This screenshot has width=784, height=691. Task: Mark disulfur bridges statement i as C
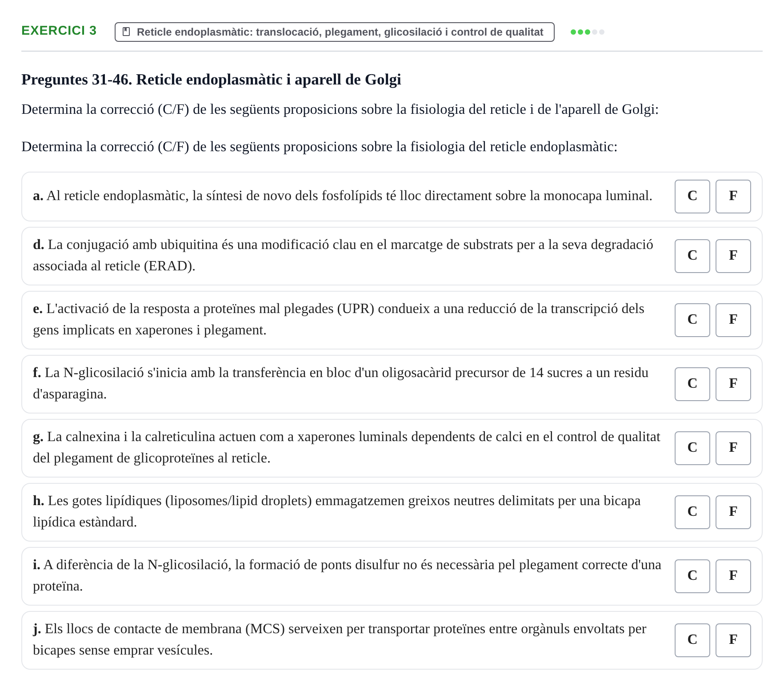692,576
